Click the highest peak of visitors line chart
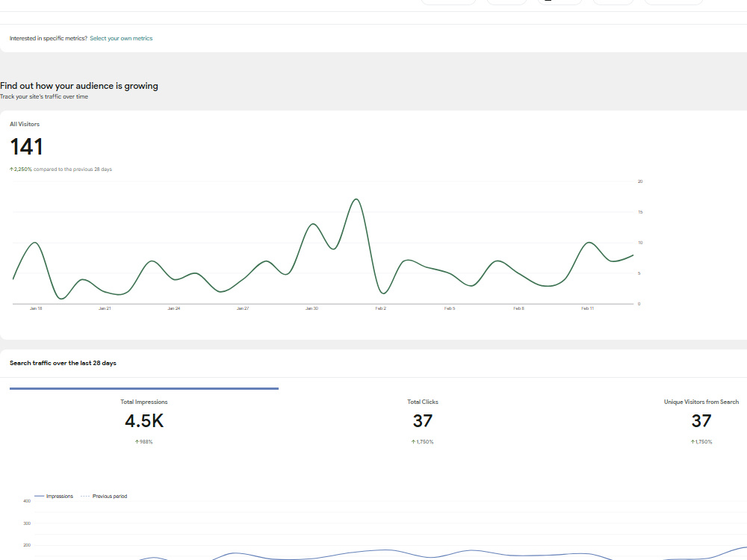The width and height of the screenshot is (747, 560). tap(356, 199)
